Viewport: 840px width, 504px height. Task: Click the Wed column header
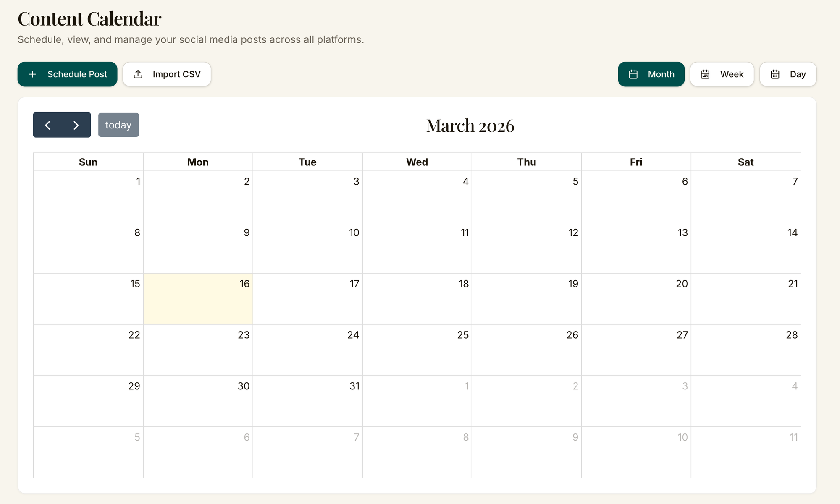(417, 162)
